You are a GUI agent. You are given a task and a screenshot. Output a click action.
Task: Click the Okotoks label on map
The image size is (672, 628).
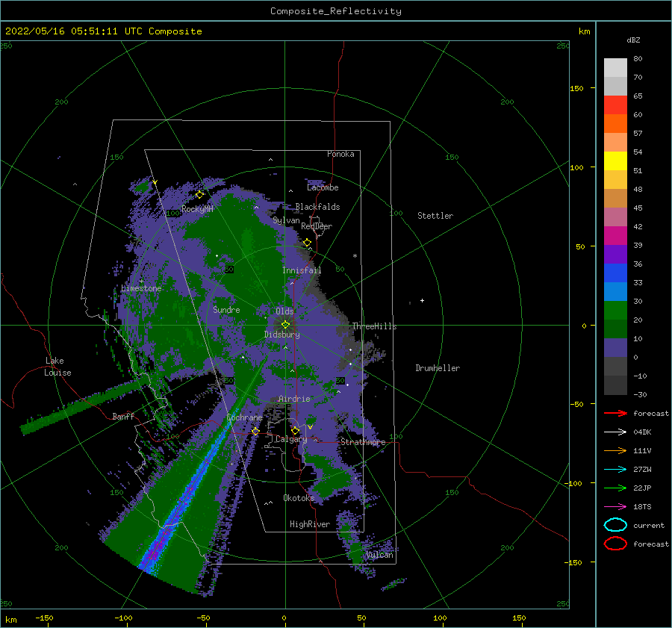tap(299, 497)
